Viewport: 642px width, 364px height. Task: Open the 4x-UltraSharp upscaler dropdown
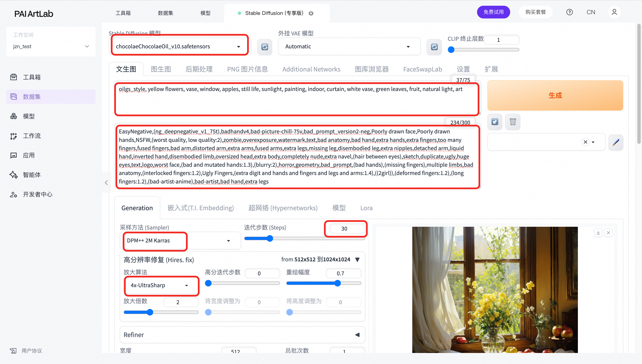[186, 286]
